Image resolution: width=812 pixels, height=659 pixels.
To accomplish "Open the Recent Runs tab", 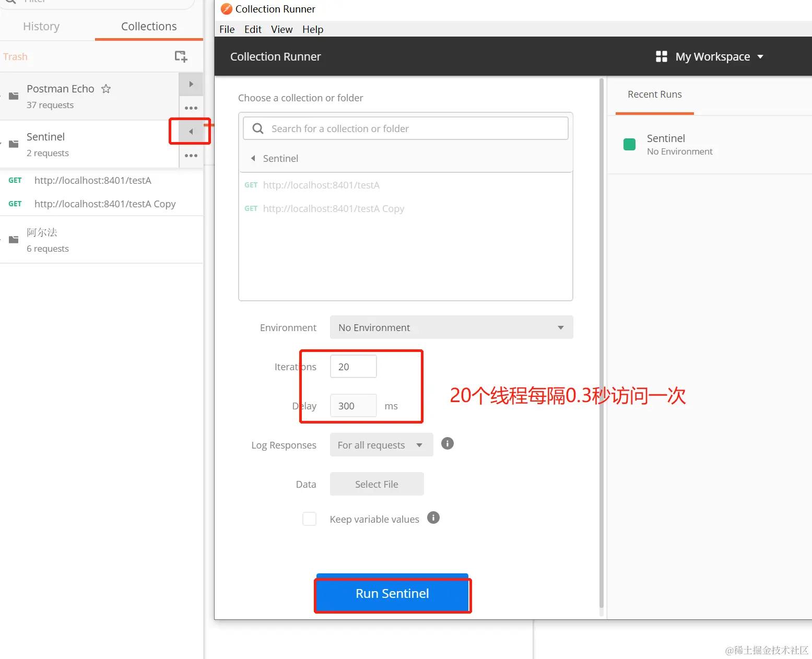I will [x=655, y=95].
